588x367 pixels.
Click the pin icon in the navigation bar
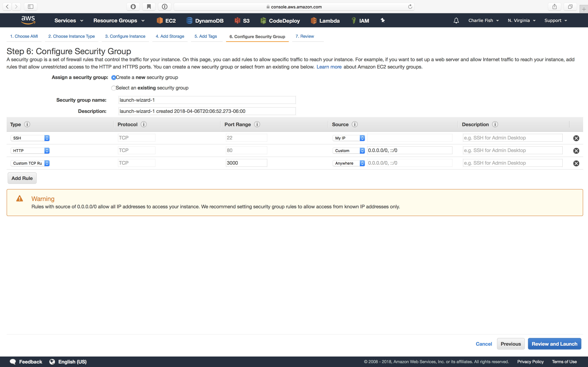click(383, 20)
